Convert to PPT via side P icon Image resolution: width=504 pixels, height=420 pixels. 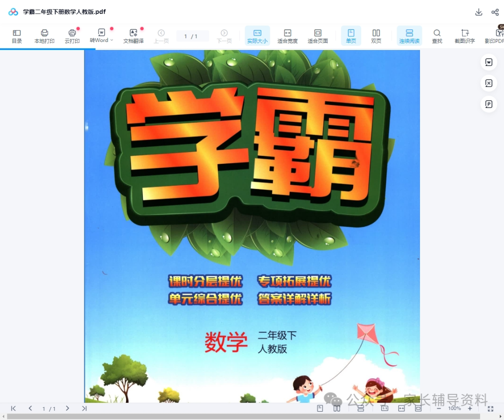pos(489,104)
